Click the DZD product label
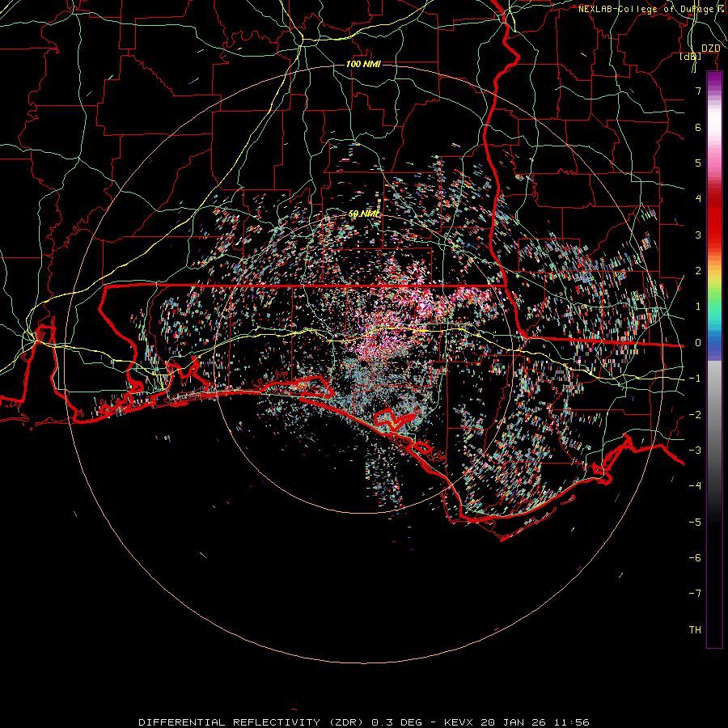728x728 pixels. click(710, 49)
